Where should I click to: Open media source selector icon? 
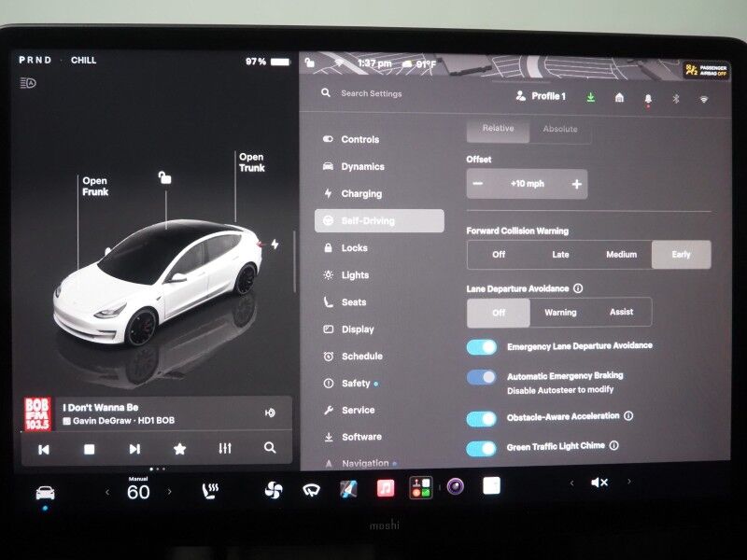[270, 413]
